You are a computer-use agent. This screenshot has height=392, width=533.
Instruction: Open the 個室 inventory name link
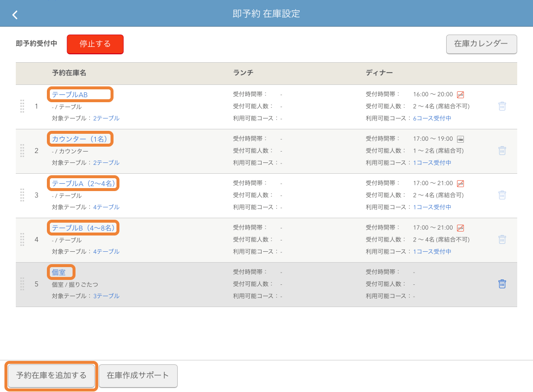click(x=61, y=272)
